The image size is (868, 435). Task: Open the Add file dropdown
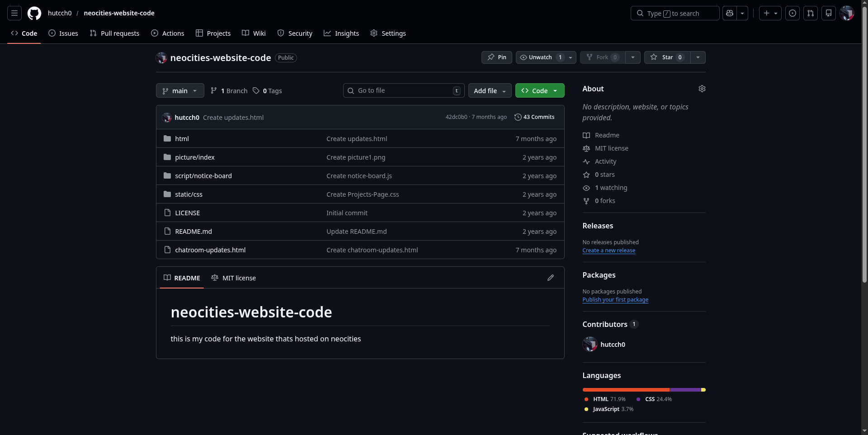[490, 90]
